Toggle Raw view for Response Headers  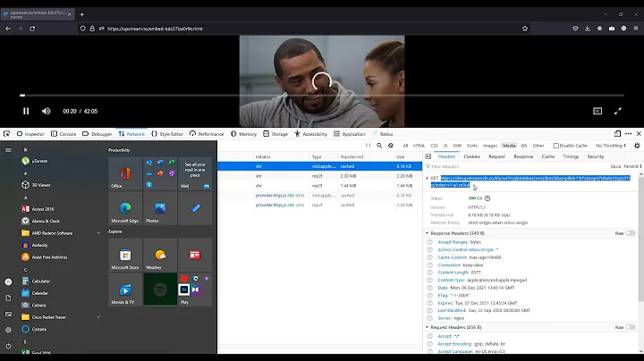(x=630, y=233)
